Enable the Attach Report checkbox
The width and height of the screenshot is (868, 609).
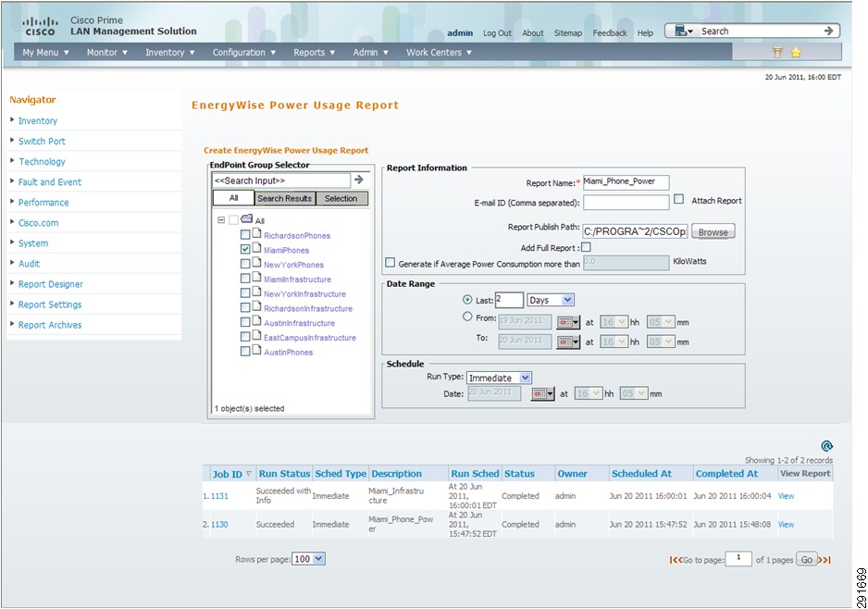coord(678,199)
